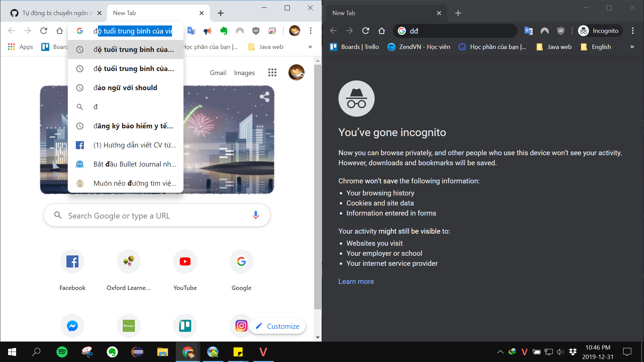Open Evernote Web Clipper extension

[224, 31]
